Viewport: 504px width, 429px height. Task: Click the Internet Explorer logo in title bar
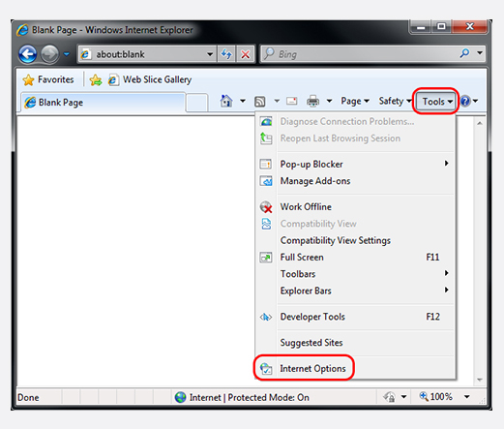(x=22, y=30)
